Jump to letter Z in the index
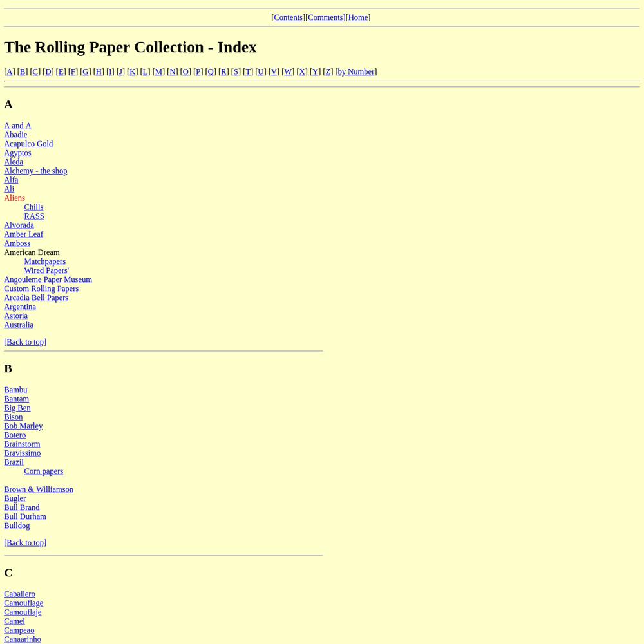 [328, 72]
